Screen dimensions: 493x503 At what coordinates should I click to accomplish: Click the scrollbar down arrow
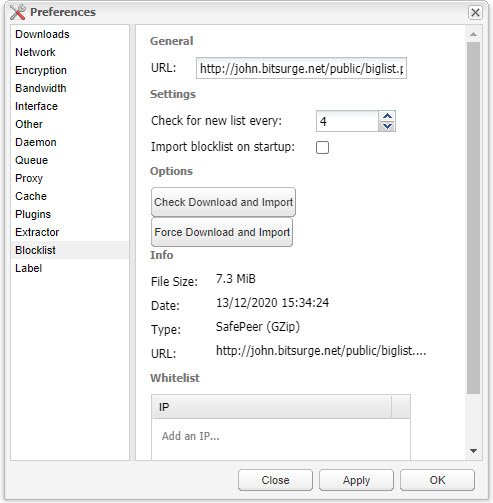[473, 451]
